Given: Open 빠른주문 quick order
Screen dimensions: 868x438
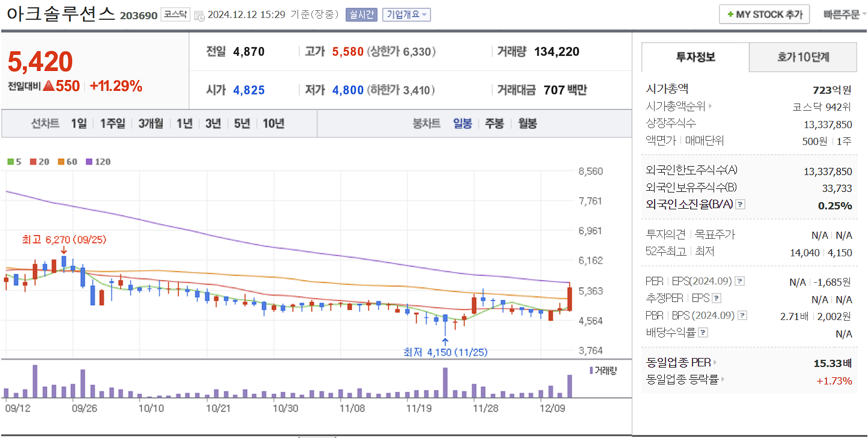Looking at the screenshot, I should click(843, 14).
